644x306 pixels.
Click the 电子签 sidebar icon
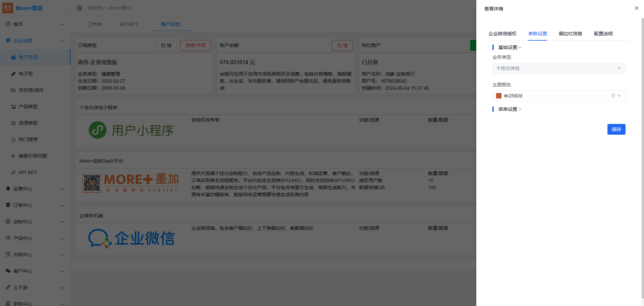click(13, 74)
